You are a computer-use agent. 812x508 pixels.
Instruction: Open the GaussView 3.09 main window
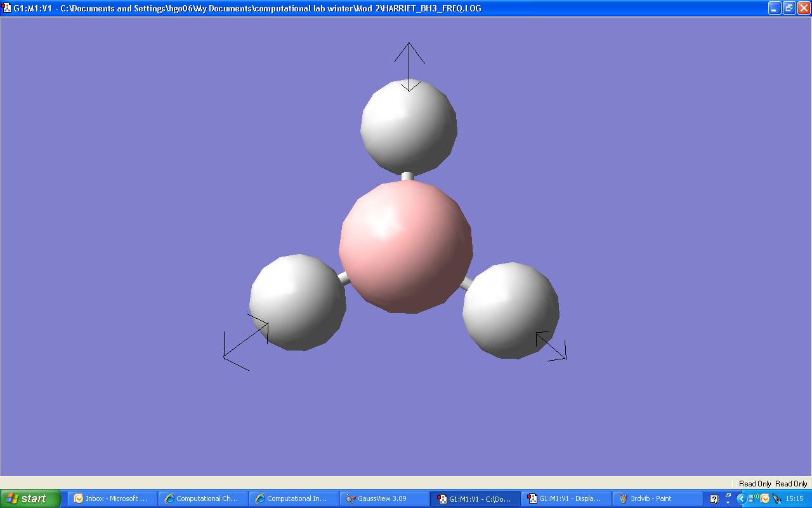point(384,498)
